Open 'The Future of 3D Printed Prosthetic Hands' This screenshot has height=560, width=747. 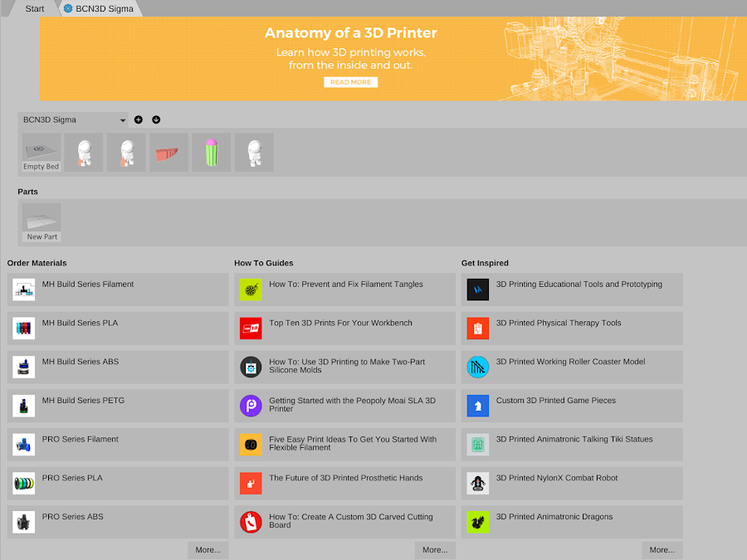point(346,478)
